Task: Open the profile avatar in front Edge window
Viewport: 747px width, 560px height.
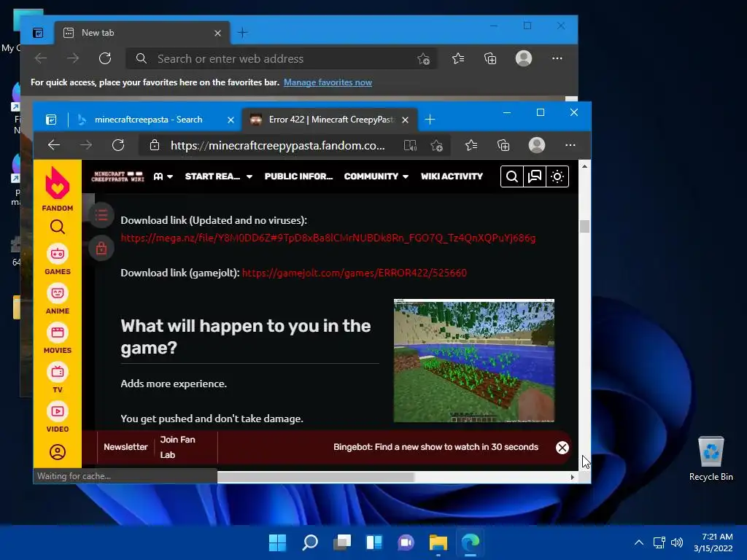Action: tap(537, 145)
